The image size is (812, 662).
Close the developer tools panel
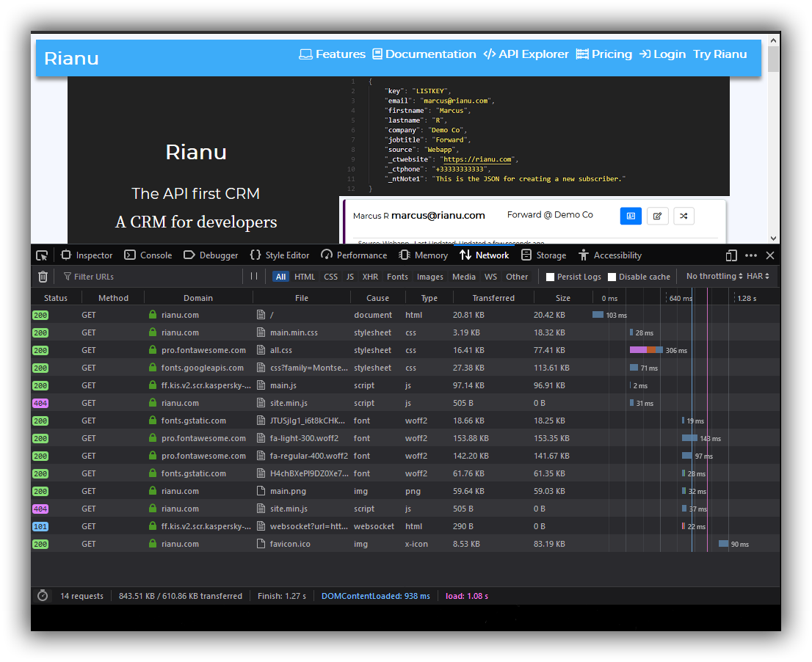click(x=770, y=255)
